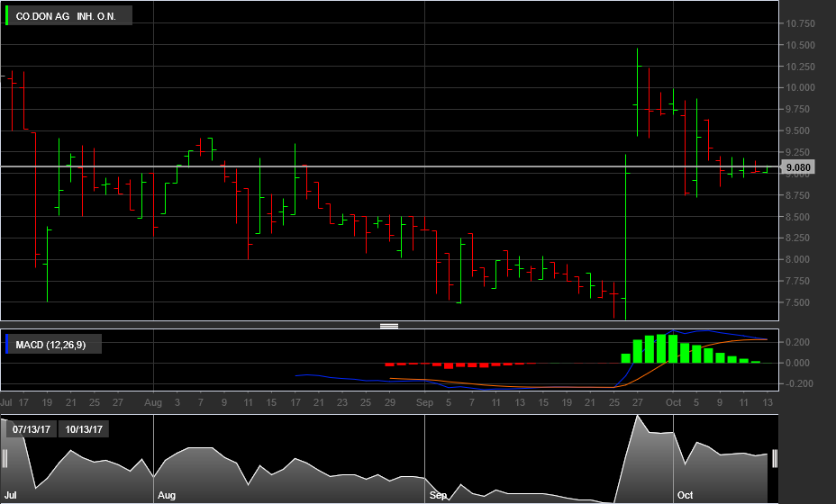Click the 07/13/17 start date field
The width and height of the screenshot is (836, 504).
pyautogui.click(x=32, y=429)
